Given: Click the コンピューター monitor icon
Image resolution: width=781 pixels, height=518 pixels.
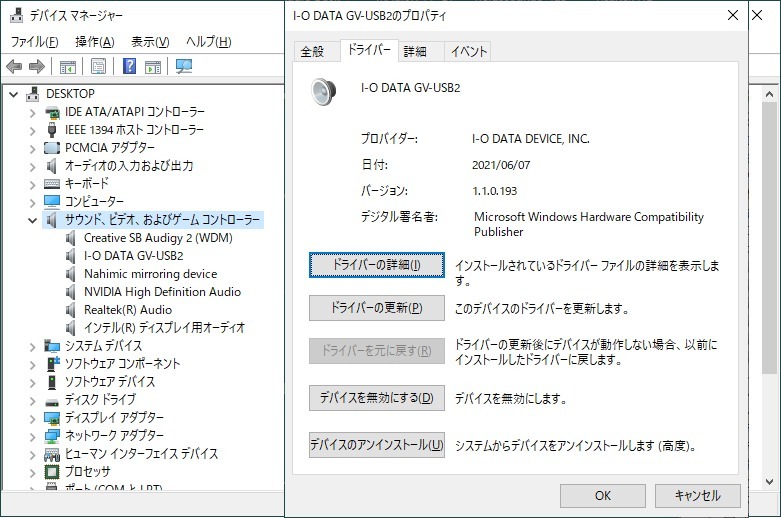Looking at the screenshot, I should (52, 202).
